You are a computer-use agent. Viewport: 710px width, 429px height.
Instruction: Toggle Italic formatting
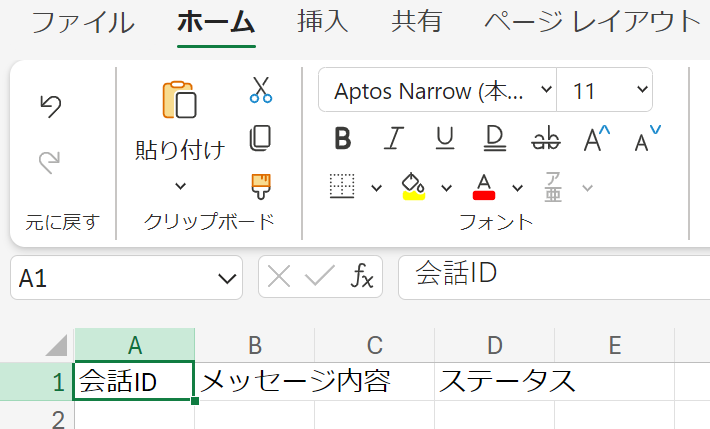pyautogui.click(x=395, y=139)
